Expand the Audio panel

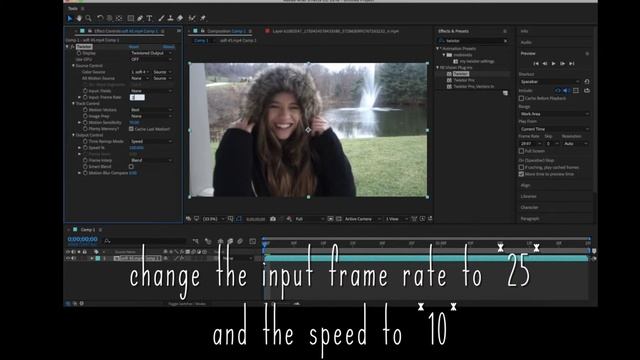tap(526, 42)
